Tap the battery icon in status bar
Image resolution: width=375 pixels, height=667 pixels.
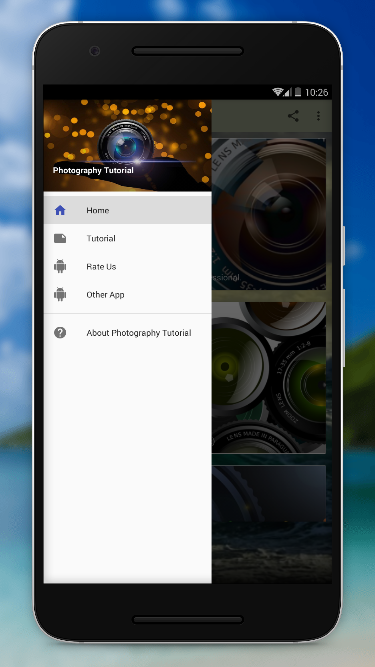click(298, 92)
